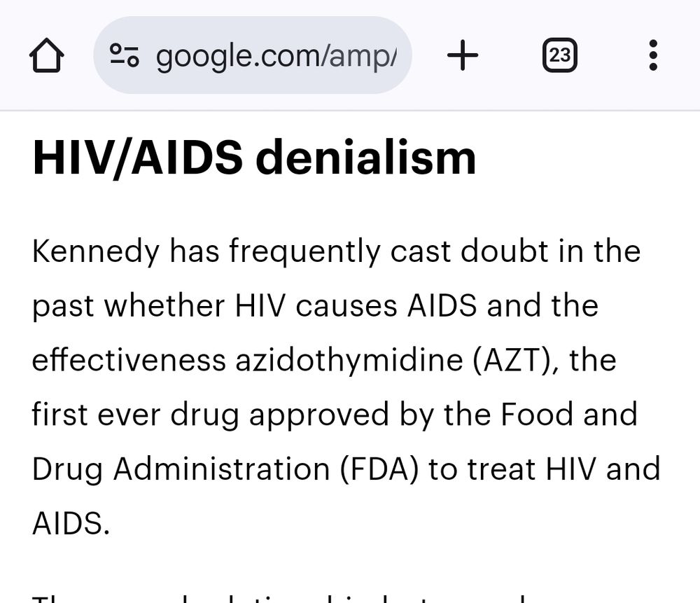Click the word azidothymidine in article
Viewport: 700px width, 603px height.
349,360
